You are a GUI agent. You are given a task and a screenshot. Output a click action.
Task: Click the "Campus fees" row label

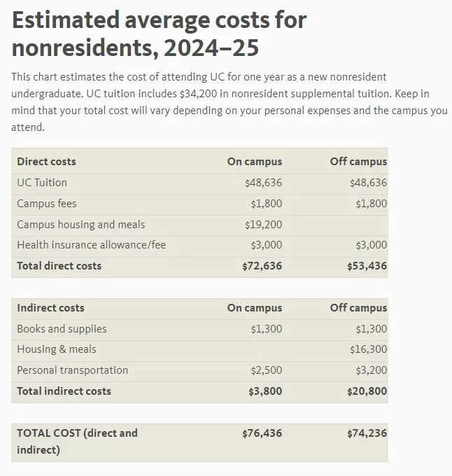(47, 204)
